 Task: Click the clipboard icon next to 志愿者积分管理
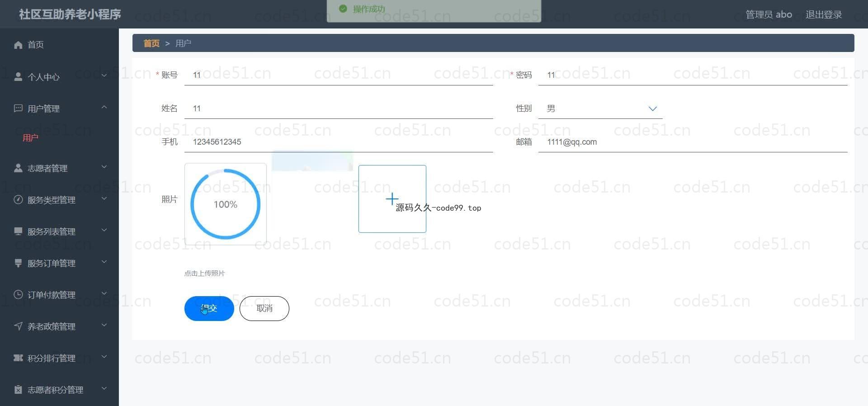(18, 390)
